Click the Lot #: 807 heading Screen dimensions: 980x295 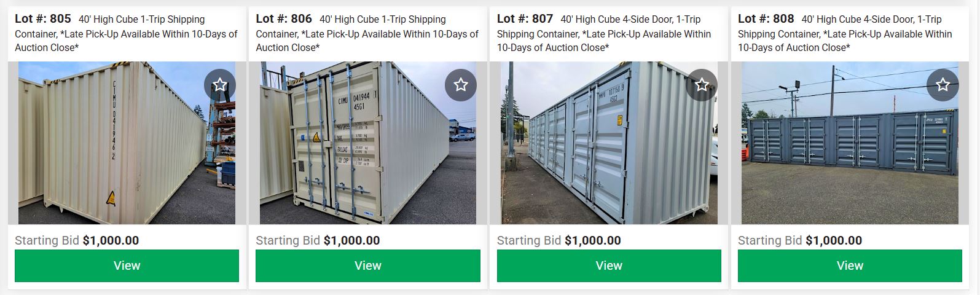tap(609, 33)
